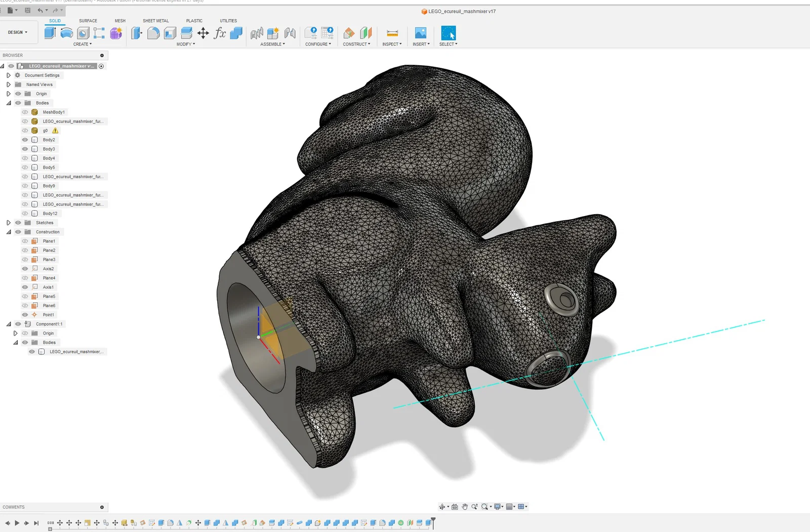Collapse the Component1:1 node
Screen dimensions: 810x532
click(9, 324)
